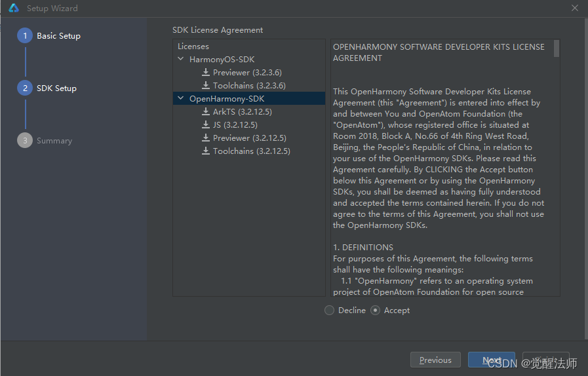588x376 pixels.
Task: Click the 'SDK License Agreement' title
Action: (218, 30)
